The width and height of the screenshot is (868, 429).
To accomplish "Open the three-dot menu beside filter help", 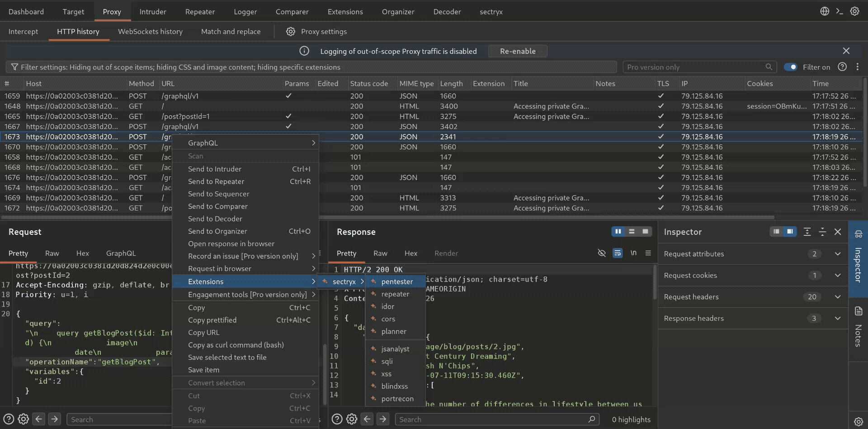I will pyautogui.click(x=858, y=67).
